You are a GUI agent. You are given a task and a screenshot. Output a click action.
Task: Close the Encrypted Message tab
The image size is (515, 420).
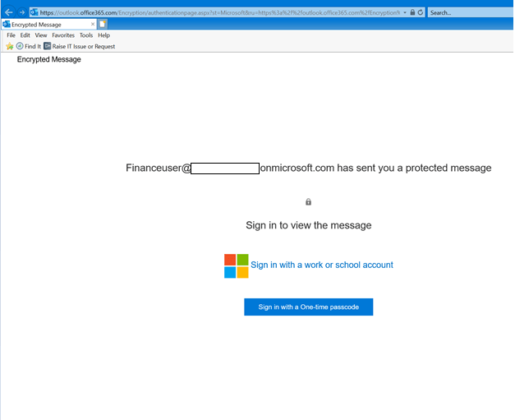[93, 24]
